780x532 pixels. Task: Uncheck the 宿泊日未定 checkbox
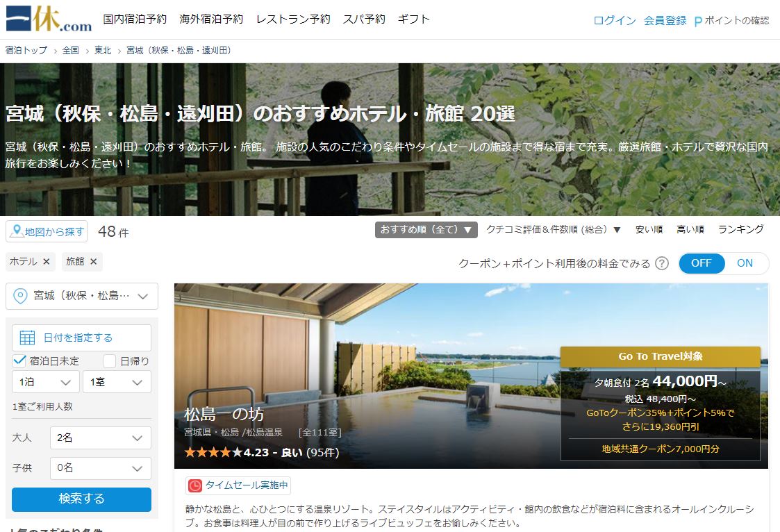19,361
